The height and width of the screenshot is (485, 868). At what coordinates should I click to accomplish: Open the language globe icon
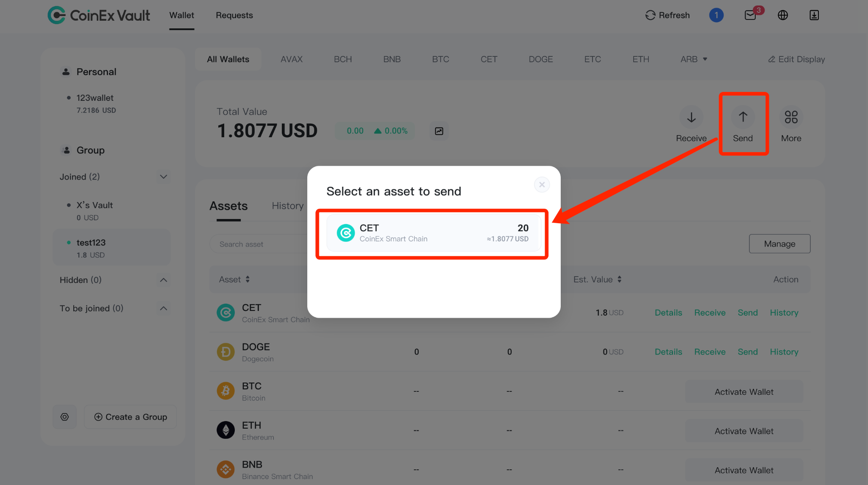click(783, 15)
